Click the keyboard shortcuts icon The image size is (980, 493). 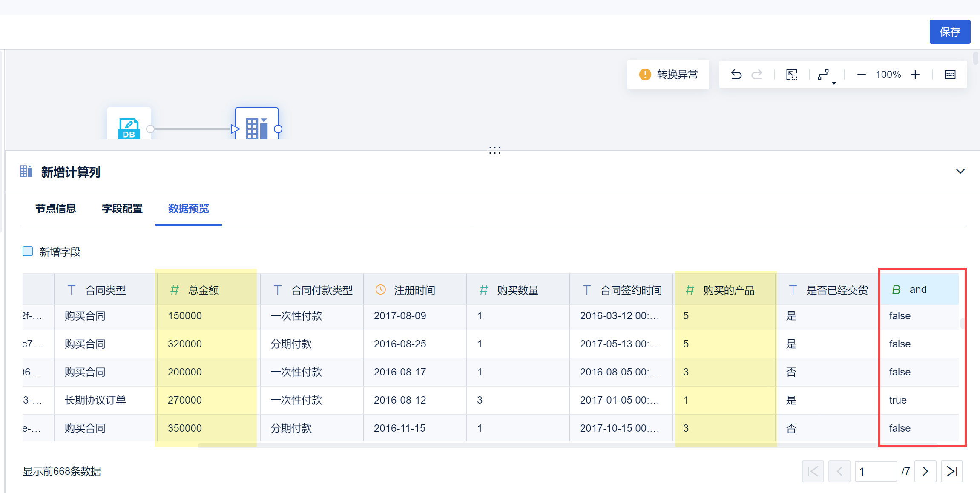950,75
